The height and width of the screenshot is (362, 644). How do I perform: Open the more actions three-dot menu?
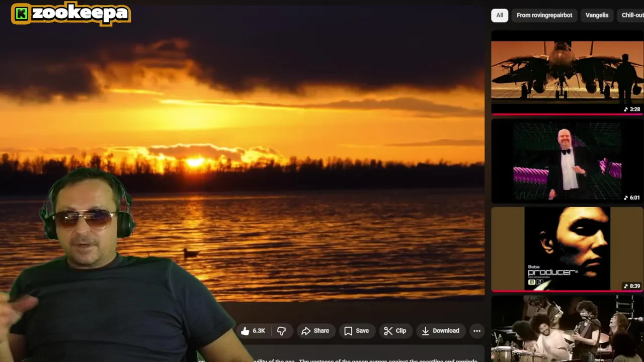point(477,331)
